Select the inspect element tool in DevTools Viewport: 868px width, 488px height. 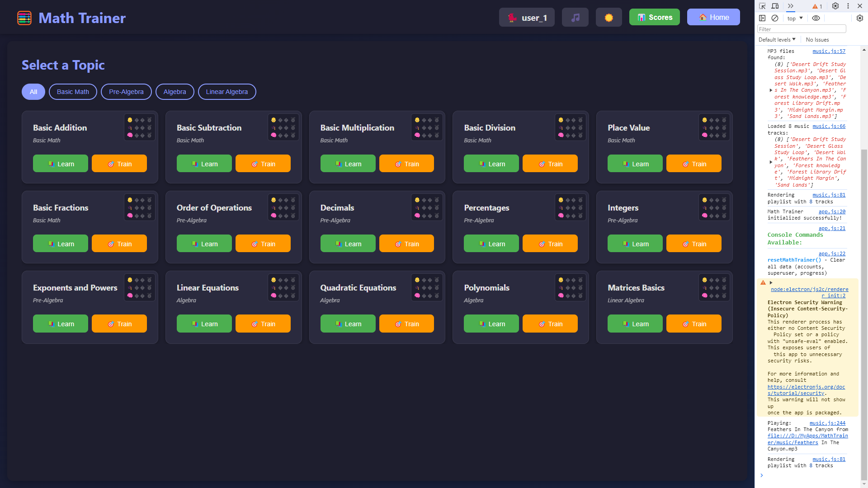[762, 6]
